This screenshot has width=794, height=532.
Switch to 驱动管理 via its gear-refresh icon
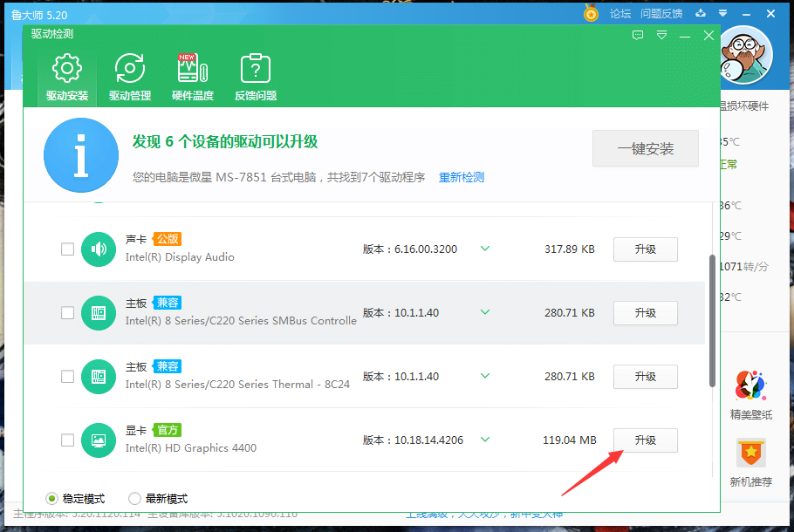129,68
